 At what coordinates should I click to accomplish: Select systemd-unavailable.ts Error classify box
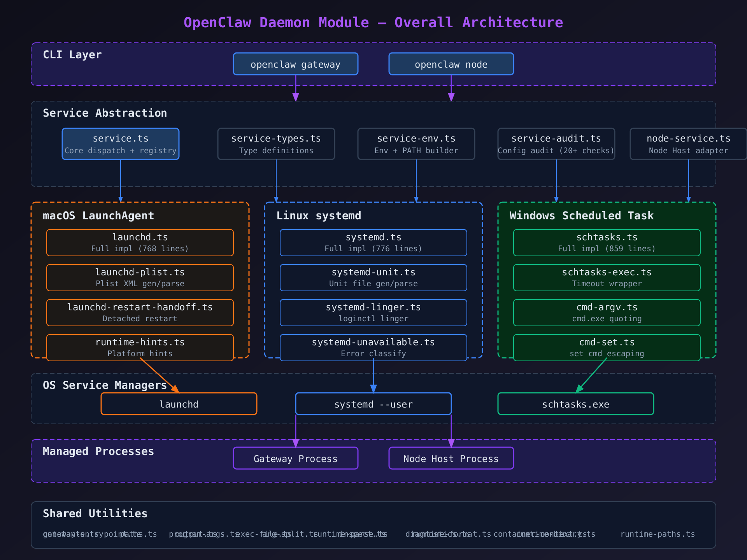coord(373,348)
